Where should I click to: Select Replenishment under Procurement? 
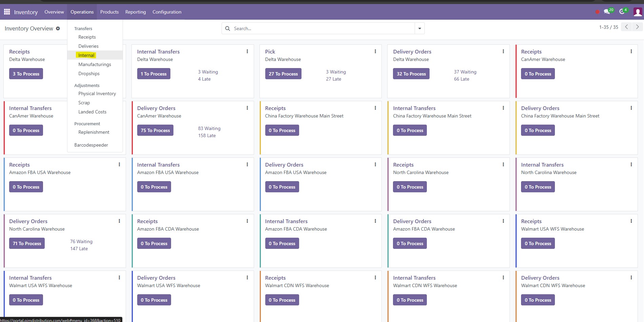(94, 132)
